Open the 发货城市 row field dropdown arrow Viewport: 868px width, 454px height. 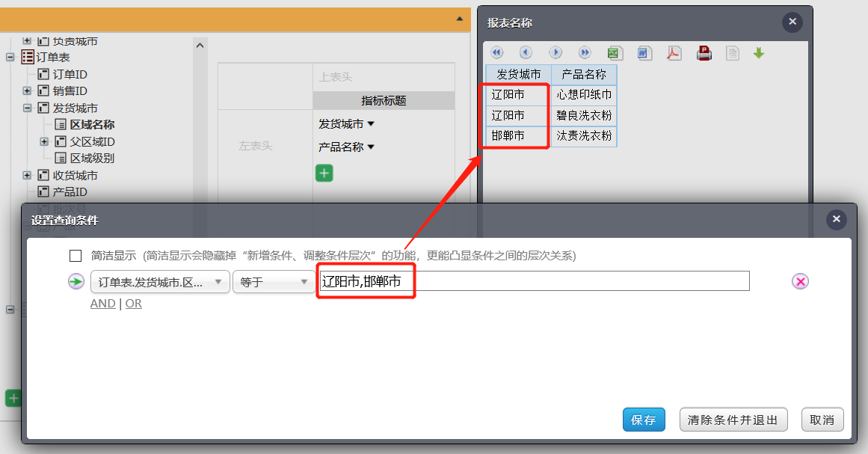point(371,124)
